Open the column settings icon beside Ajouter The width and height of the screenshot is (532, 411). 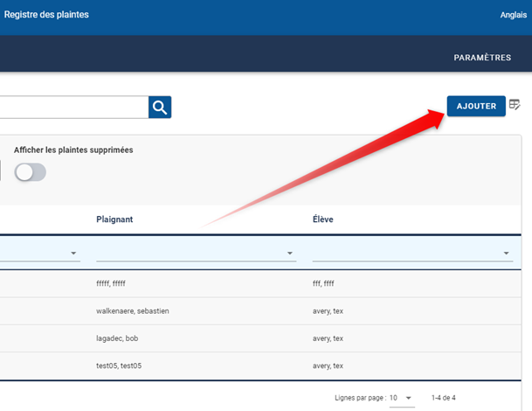point(515,106)
